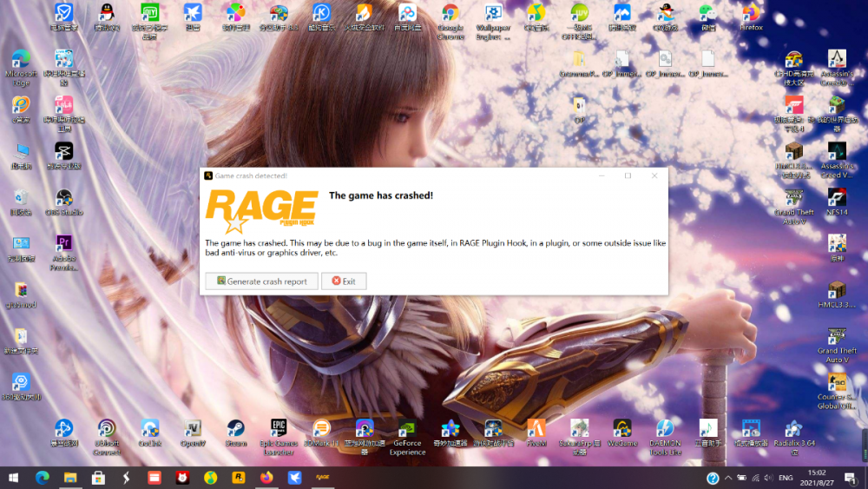Click the Generate crash report button
The width and height of the screenshot is (868, 489).
click(261, 281)
